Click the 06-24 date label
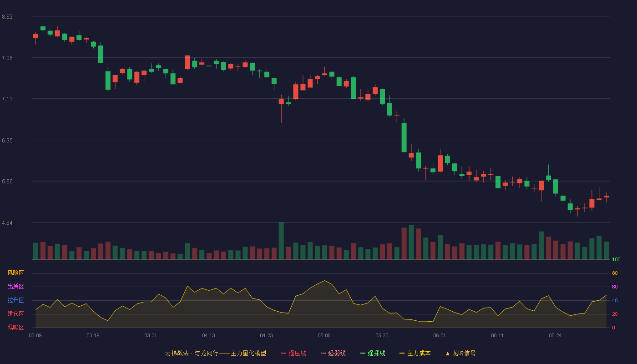The width and height of the screenshot is (637, 364). (x=555, y=335)
